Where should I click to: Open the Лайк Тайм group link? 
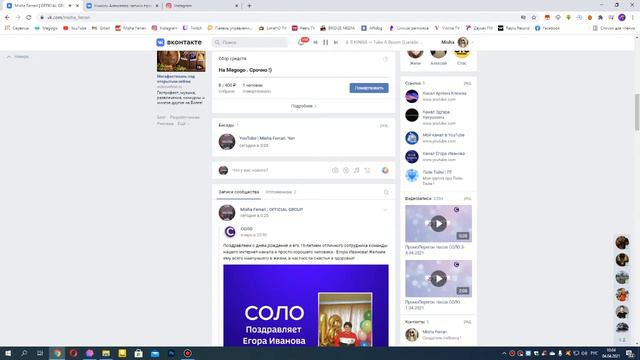tap(437, 172)
